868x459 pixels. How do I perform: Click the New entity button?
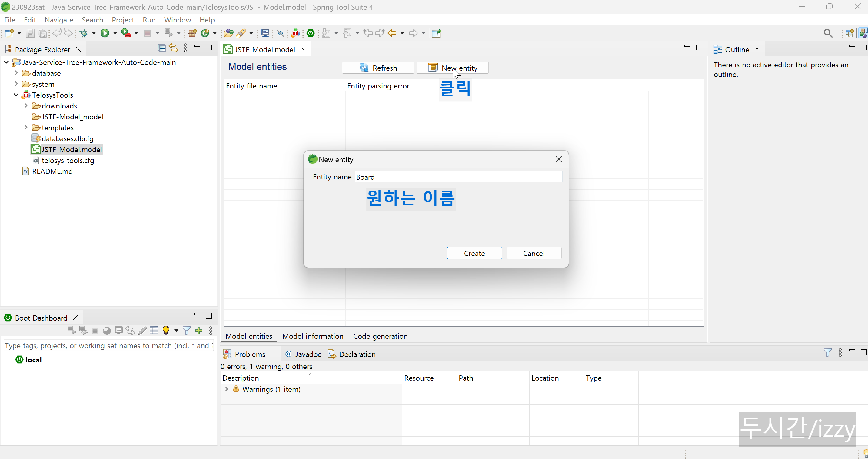(x=453, y=68)
